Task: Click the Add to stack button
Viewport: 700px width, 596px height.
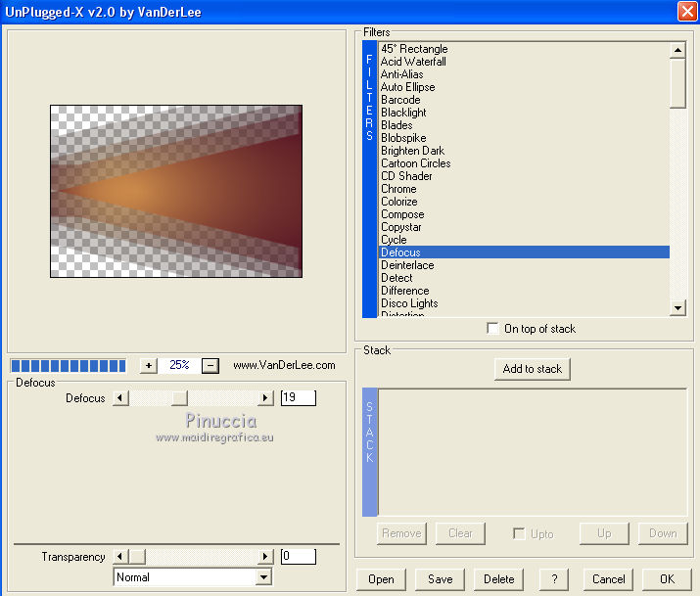Action: tap(533, 369)
